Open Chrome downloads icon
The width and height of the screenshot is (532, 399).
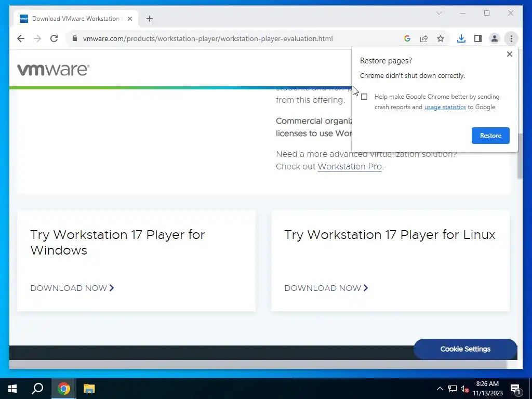[x=461, y=38]
